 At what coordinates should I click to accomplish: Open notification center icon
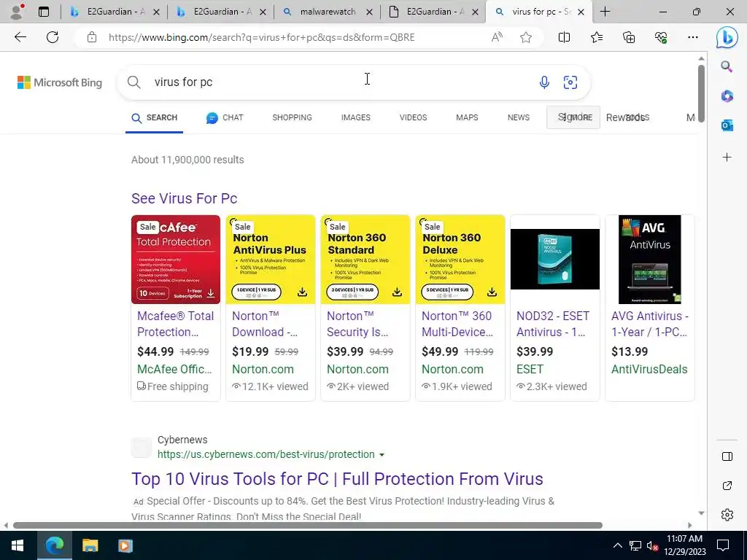pyautogui.click(x=723, y=545)
